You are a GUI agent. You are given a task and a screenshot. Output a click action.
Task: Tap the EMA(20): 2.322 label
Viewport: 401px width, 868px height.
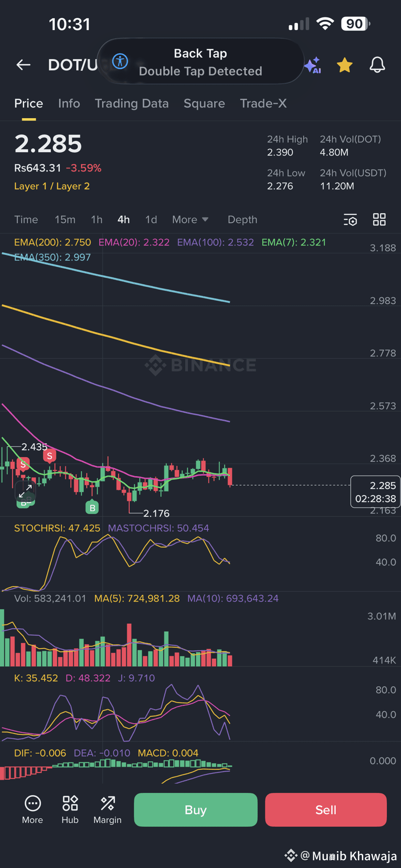[x=134, y=242]
